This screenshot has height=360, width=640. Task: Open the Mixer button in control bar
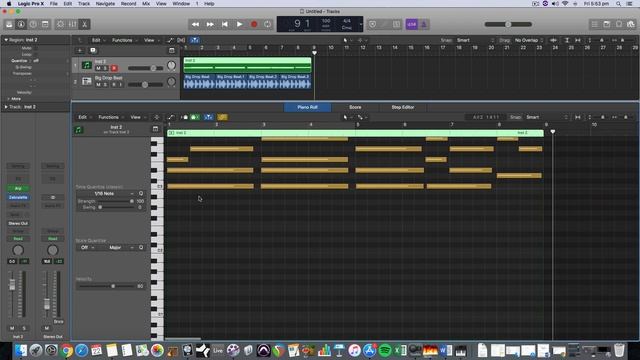pos(73,24)
